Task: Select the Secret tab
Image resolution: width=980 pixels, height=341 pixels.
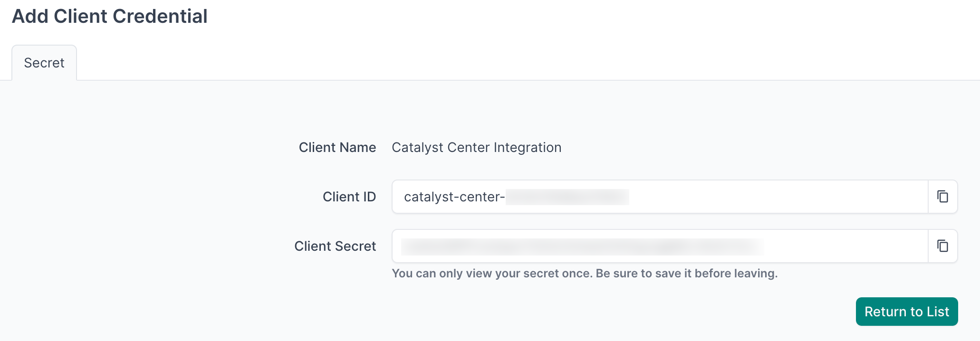Action: [44, 63]
